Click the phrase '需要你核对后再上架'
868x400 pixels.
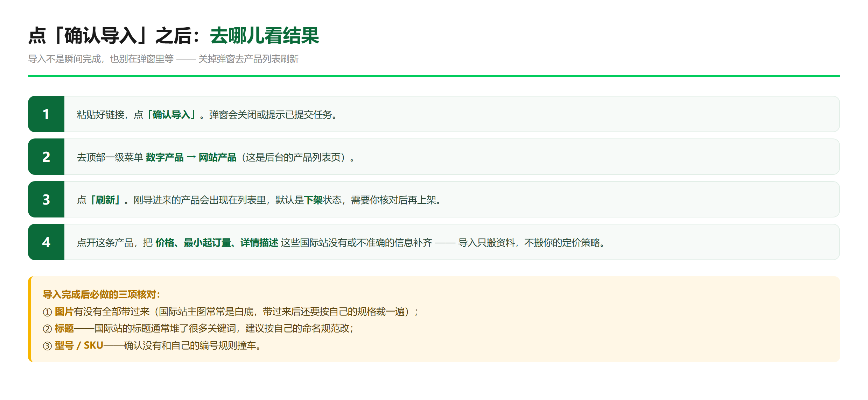pyautogui.click(x=393, y=200)
